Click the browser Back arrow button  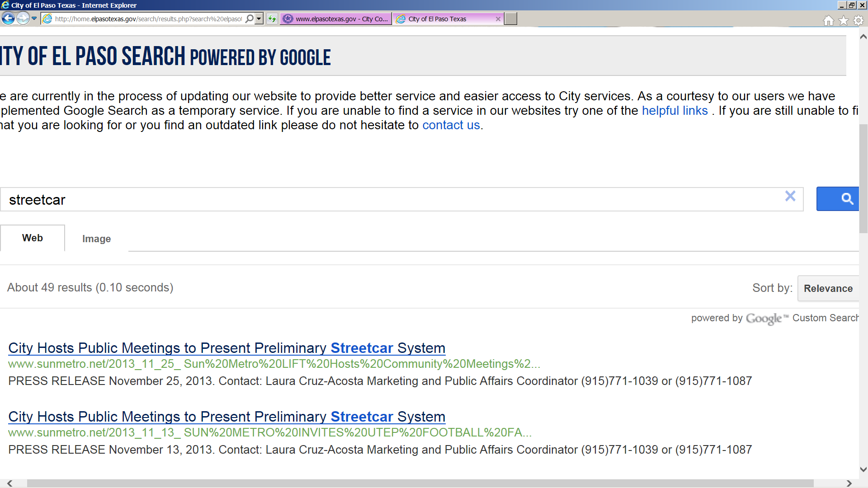pyautogui.click(x=8, y=19)
